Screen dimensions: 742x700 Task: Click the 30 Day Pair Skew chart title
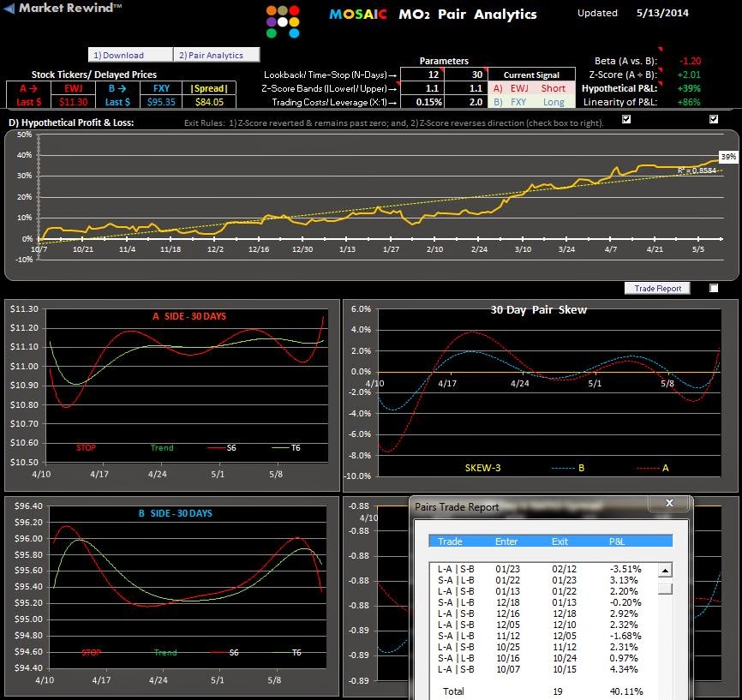coord(539,310)
